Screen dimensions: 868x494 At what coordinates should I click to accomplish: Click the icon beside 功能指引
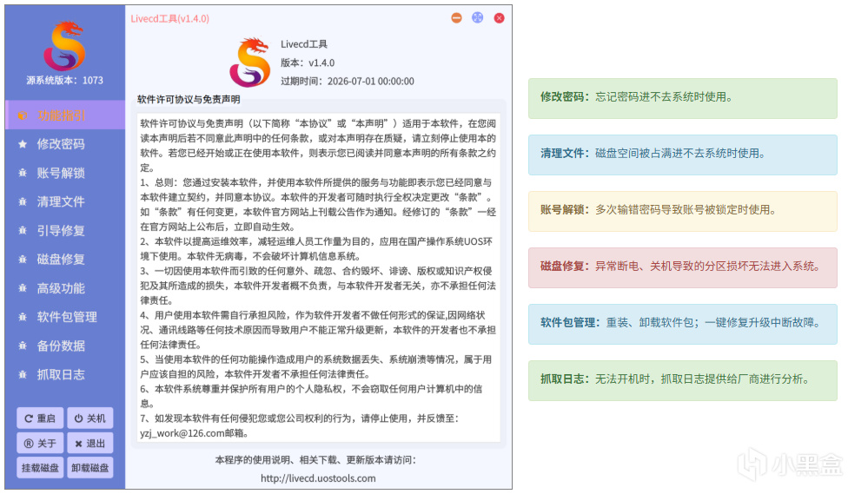[x=23, y=115]
